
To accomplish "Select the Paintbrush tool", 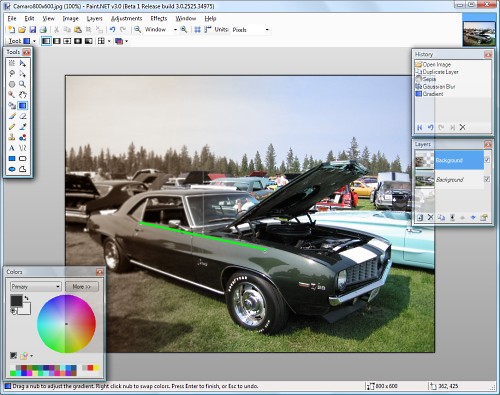I will click(12, 116).
